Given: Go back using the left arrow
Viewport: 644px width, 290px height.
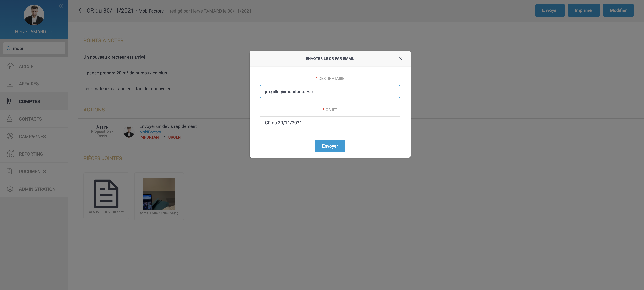Looking at the screenshot, I should click(x=80, y=10).
